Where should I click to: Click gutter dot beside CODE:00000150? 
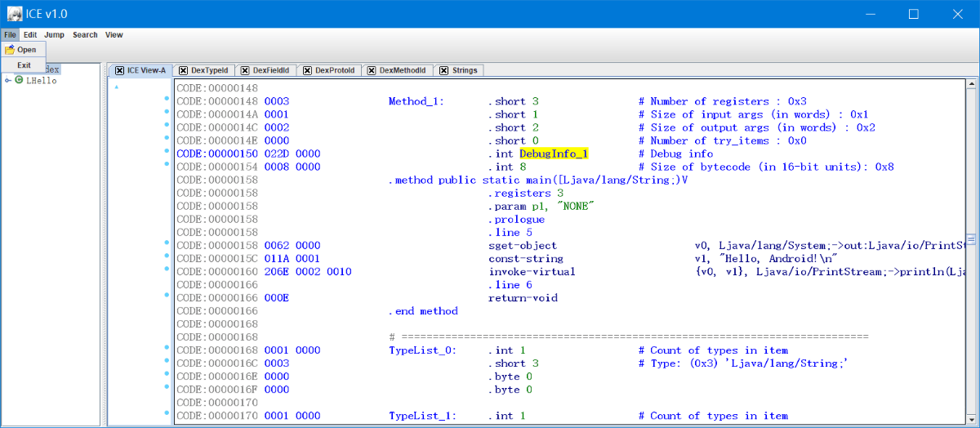pyautogui.click(x=167, y=152)
